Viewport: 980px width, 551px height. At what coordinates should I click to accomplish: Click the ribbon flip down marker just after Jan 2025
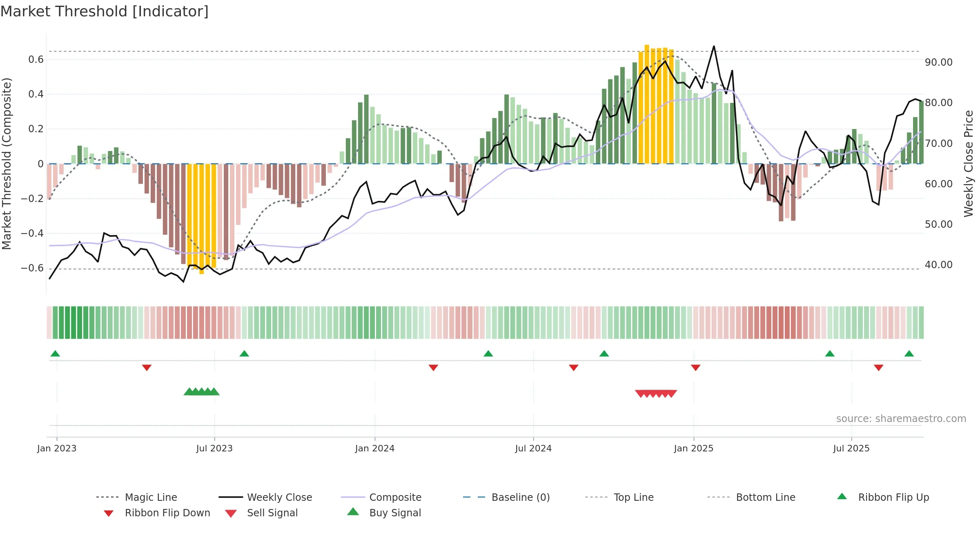pos(696,368)
